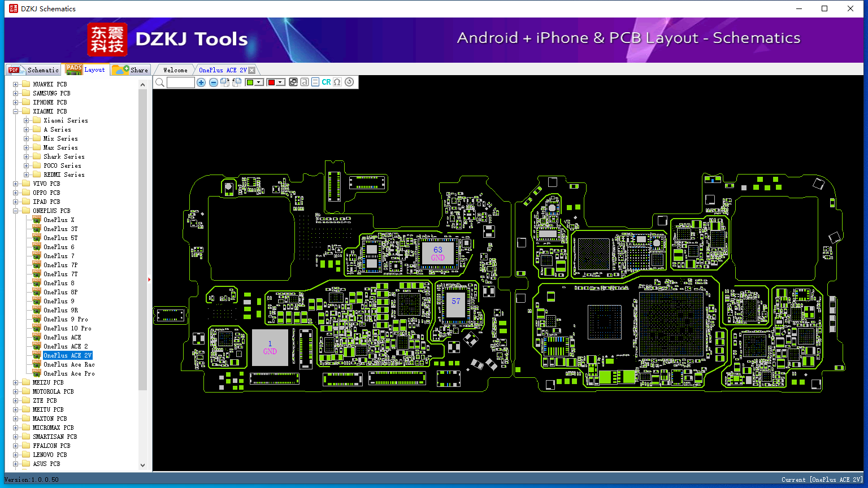Click the folder icon next to HUAWEI PCB
The width and height of the screenshot is (868, 488).
pyautogui.click(x=26, y=84)
